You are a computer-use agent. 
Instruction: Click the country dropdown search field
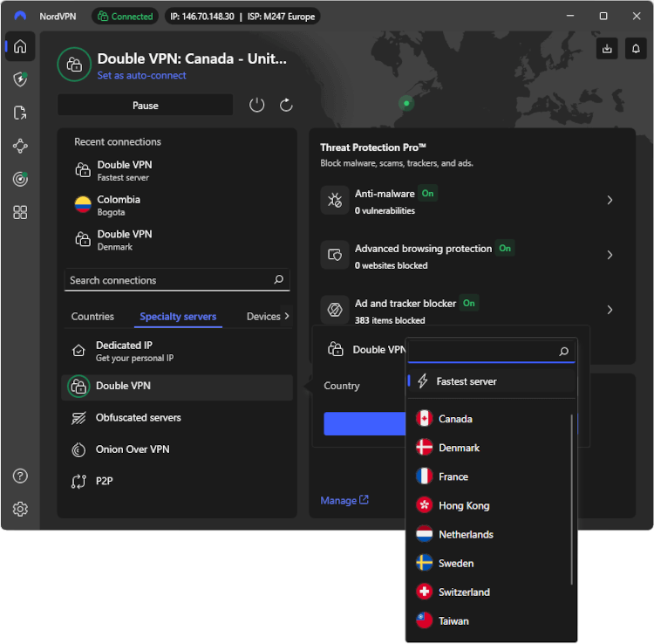[491, 352]
